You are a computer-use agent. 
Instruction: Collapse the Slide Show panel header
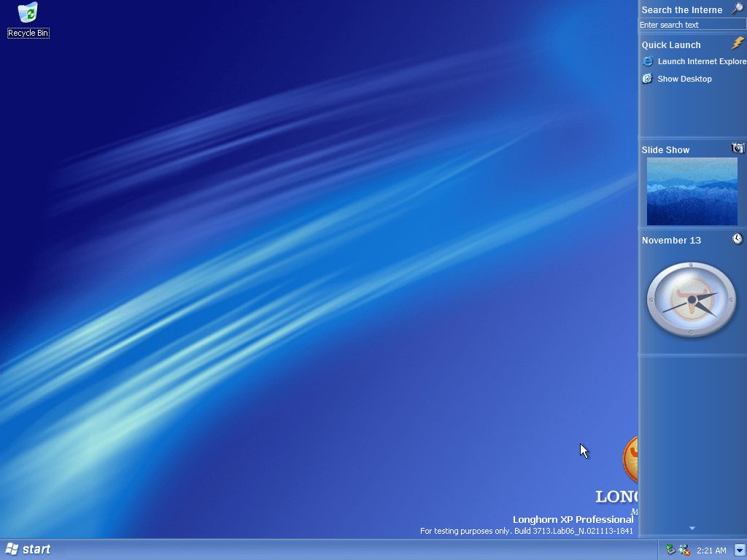pyautogui.click(x=665, y=149)
